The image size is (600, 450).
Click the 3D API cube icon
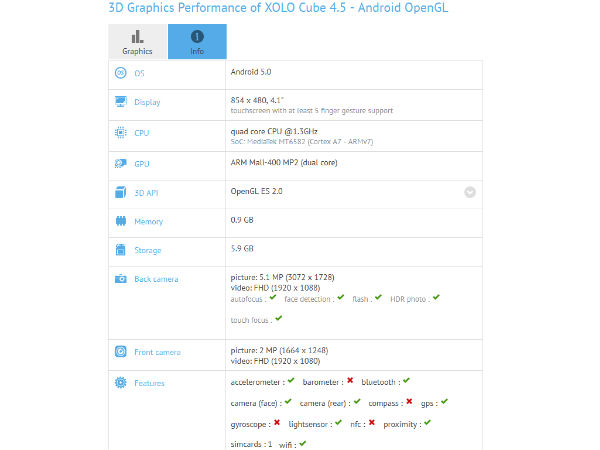click(x=121, y=192)
